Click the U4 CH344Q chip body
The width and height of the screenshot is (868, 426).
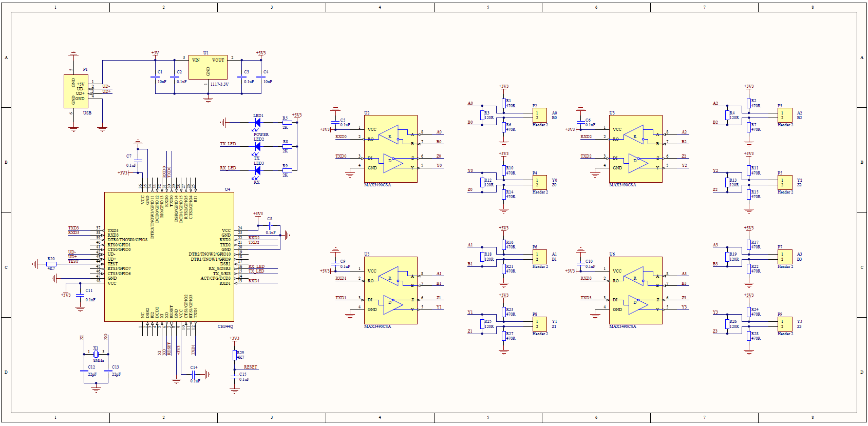[169, 257]
